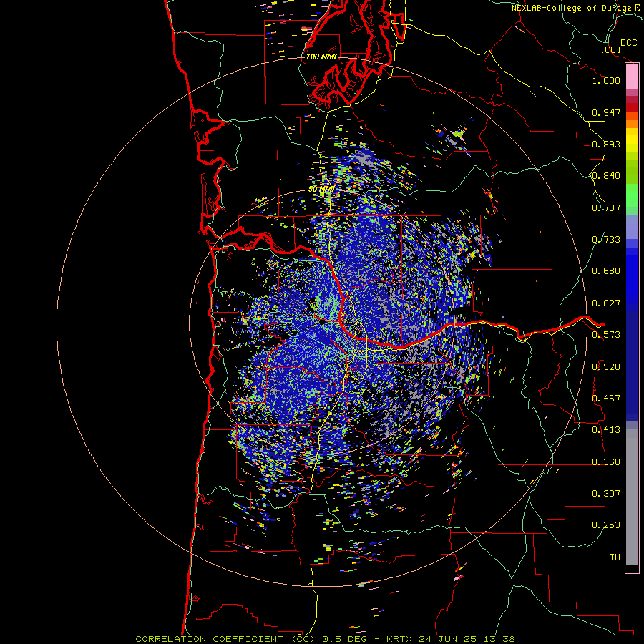The height and width of the screenshot is (644, 644).
Task: Click the 0.947 legend value
Action: click(606, 112)
